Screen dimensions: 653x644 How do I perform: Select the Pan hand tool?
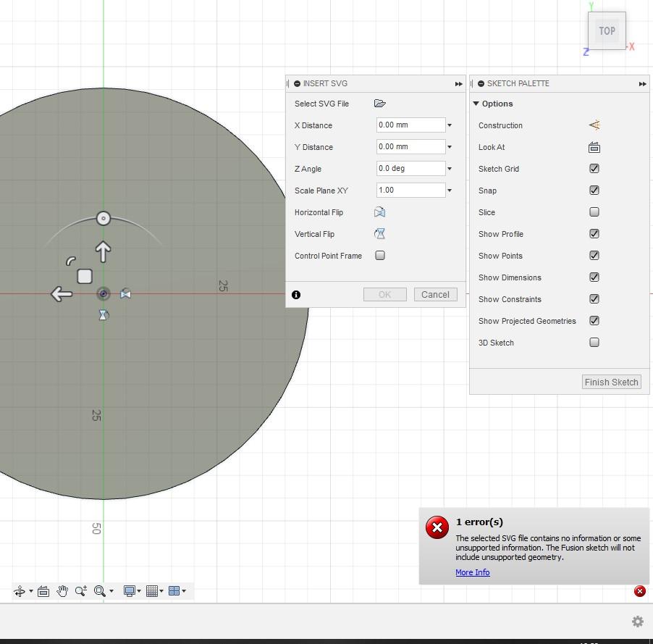tap(62, 591)
